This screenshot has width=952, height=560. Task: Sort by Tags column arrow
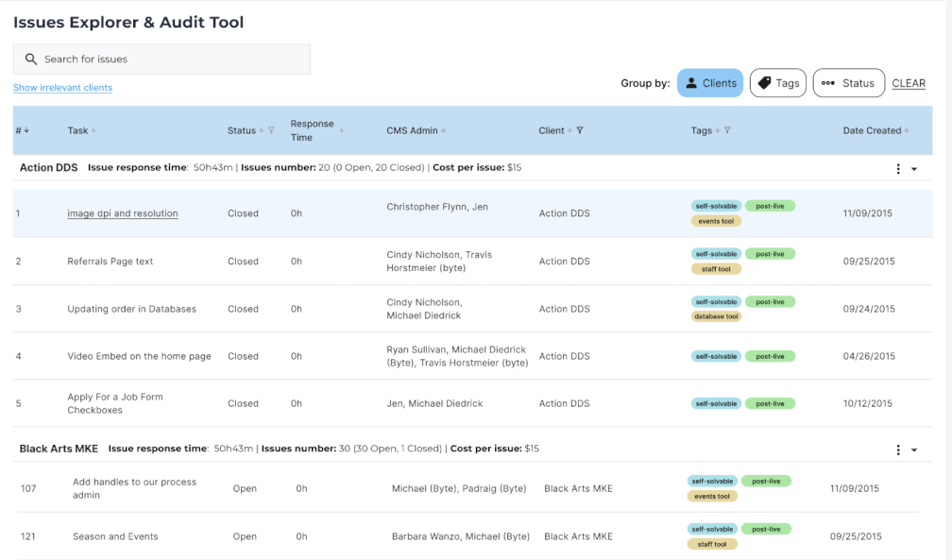coord(718,130)
